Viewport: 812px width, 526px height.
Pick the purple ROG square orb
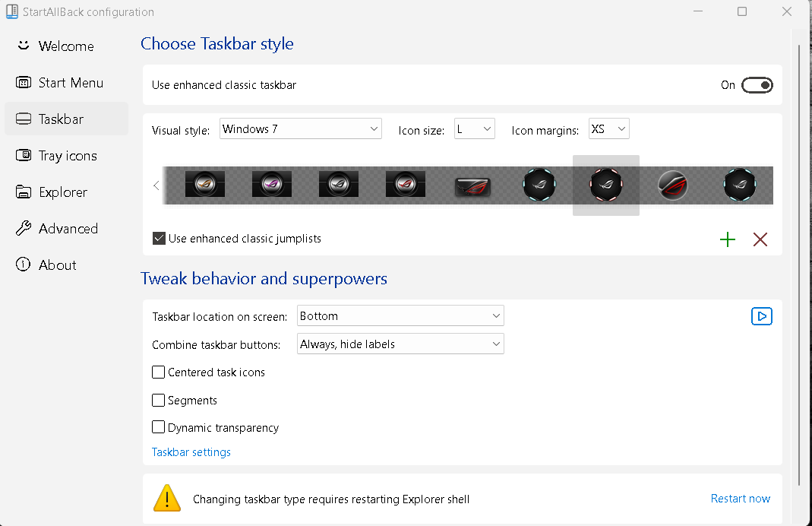pos(272,184)
